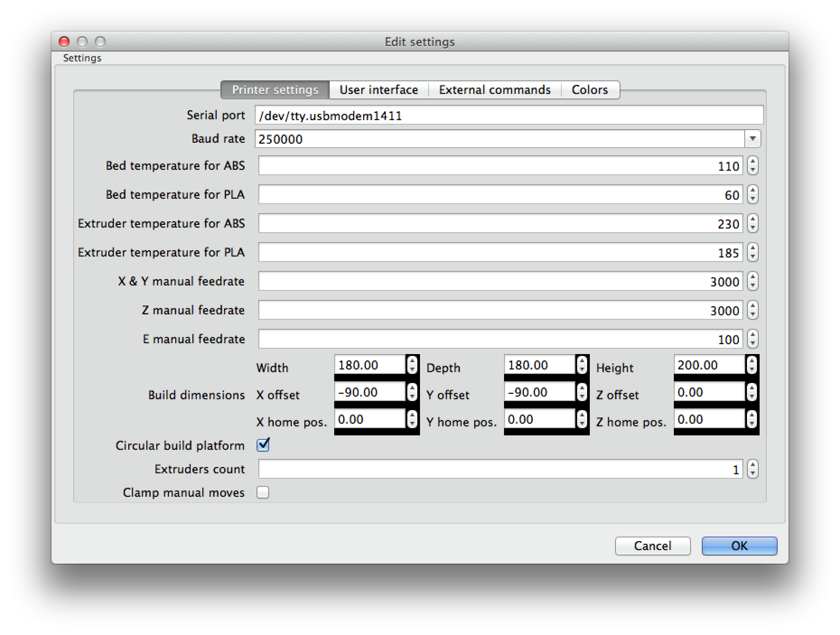Click the E manual feedrate stepper

[752, 339]
